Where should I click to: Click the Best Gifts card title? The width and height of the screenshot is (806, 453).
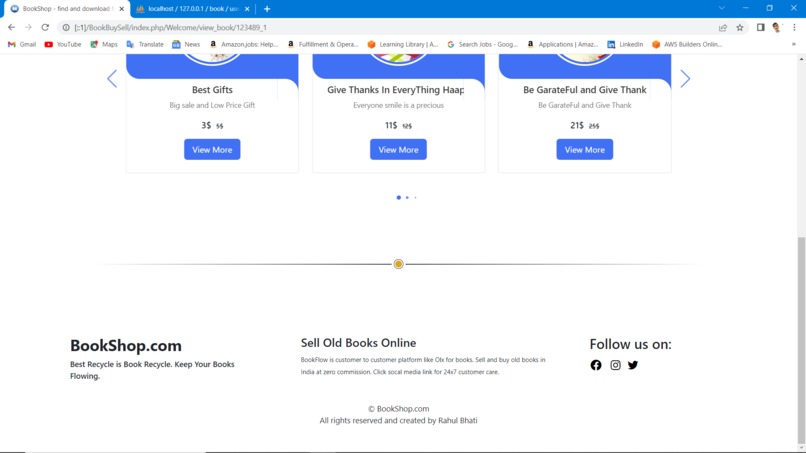[212, 90]
